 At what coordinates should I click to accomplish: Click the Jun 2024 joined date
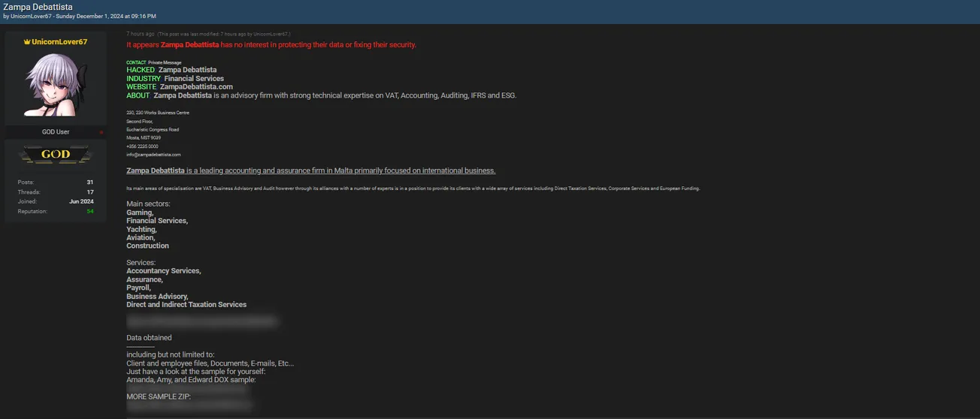[81, 201]
